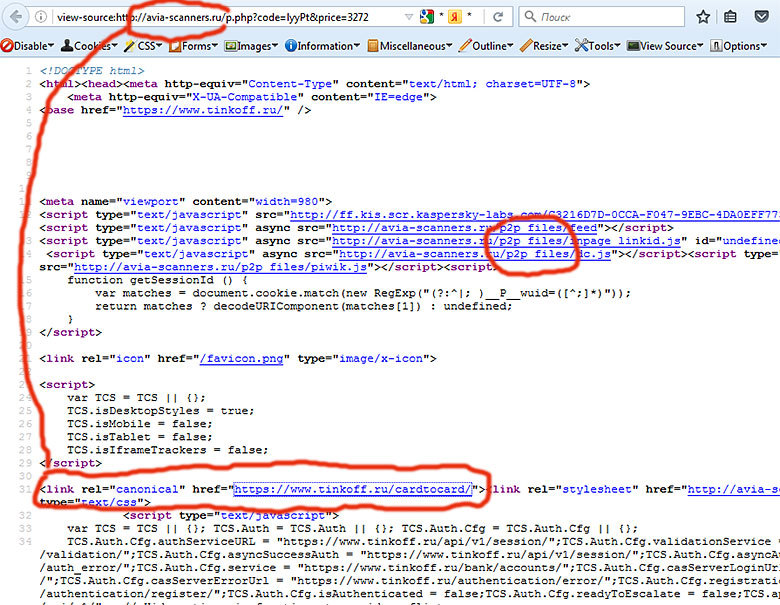Image resolution: width=780 pixels, height=605 pixels.
Task: Click the Cookies person icon
Action: (x=67, y=46)
